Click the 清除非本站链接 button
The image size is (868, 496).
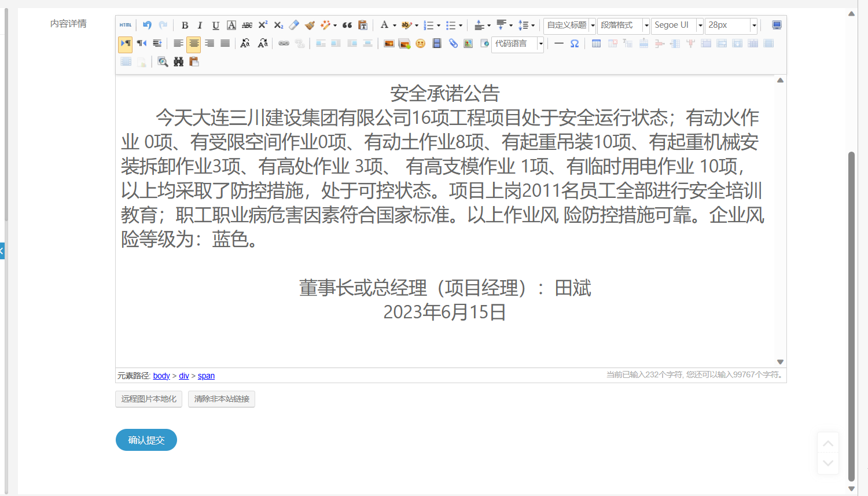click(222, 399)
